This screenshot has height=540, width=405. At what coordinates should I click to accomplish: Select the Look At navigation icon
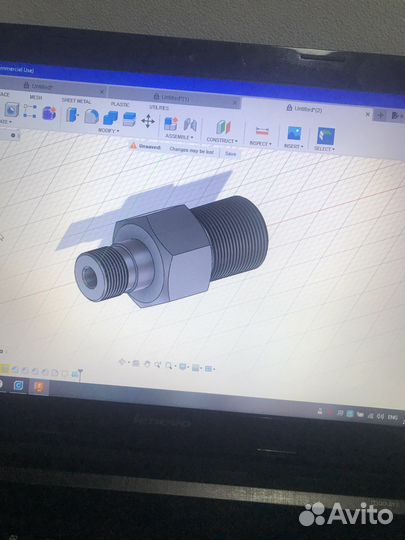point(136,363)
